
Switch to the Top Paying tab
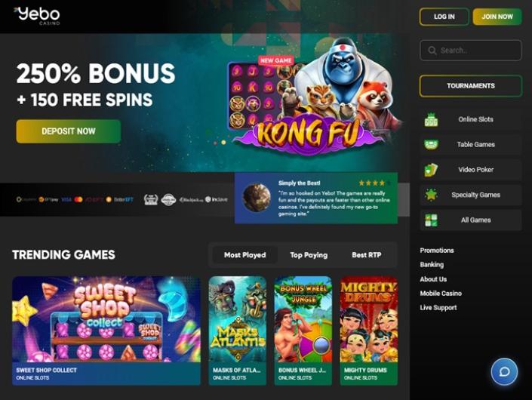[x=309, y=255]
